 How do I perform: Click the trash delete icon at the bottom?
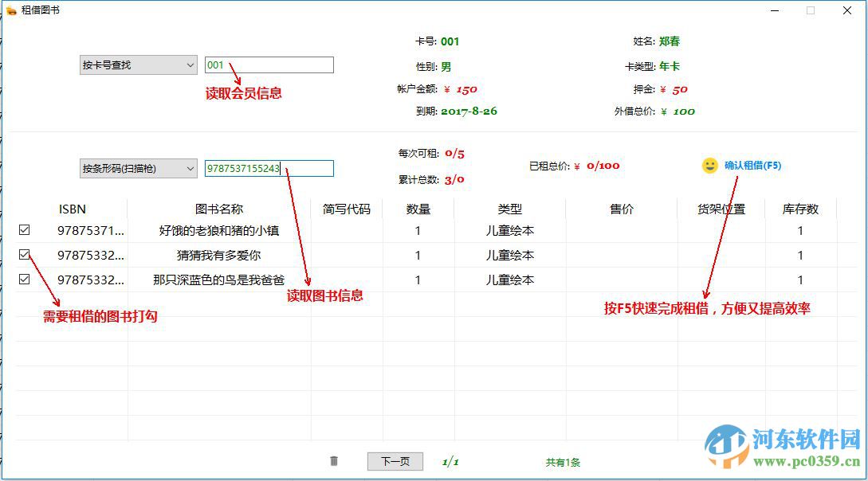[x=334, y=461]
